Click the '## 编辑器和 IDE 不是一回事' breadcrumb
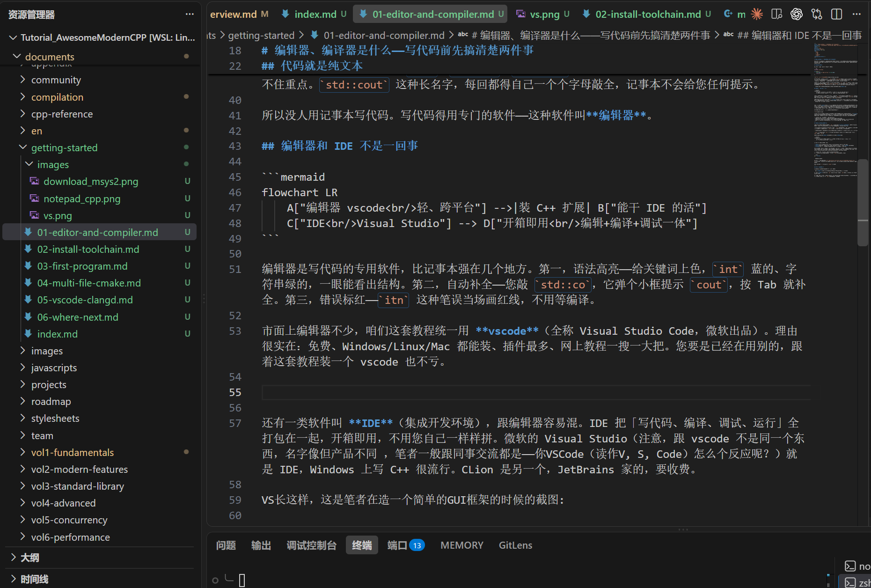Viewport: 871px width, 588px height. (799, 35)
